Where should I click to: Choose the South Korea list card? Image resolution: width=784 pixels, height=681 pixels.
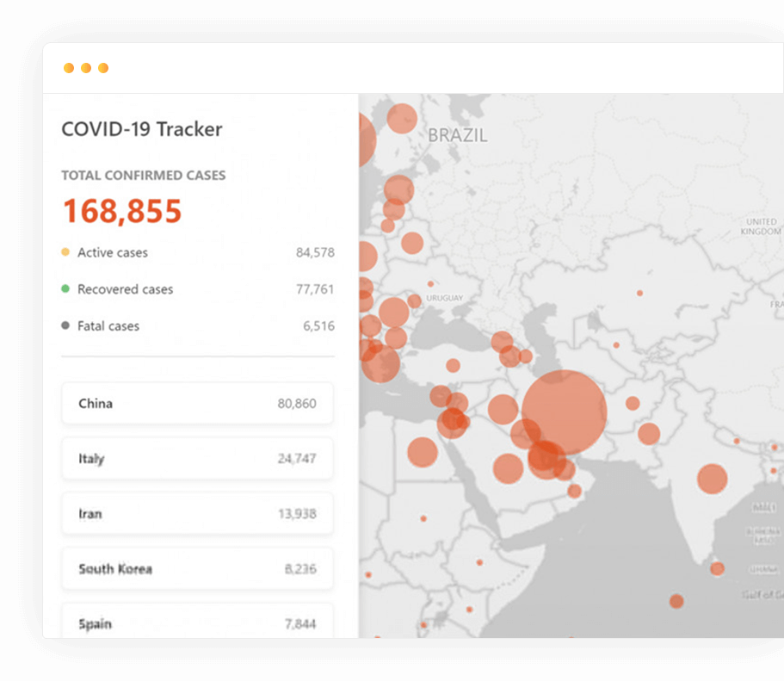pos(197,568)
